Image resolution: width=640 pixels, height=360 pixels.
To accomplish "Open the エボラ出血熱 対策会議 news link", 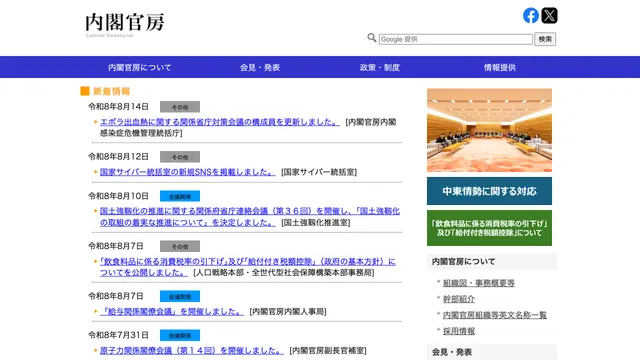I will [x=220, y=122].
